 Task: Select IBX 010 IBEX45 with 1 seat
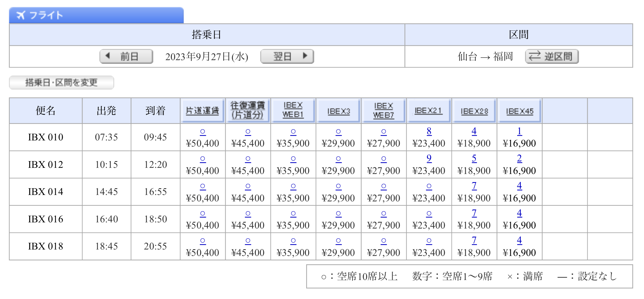[519, 131]
